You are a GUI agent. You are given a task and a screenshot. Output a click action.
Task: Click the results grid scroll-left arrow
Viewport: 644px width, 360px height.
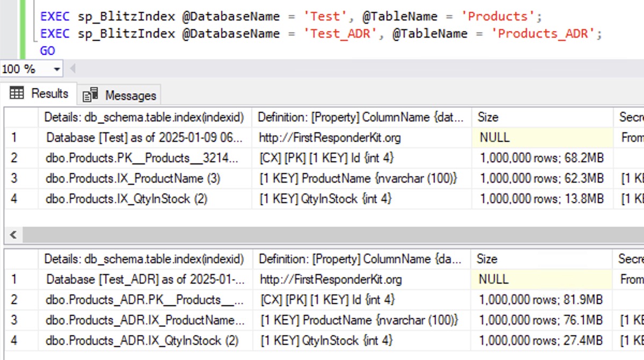(13, 235)
